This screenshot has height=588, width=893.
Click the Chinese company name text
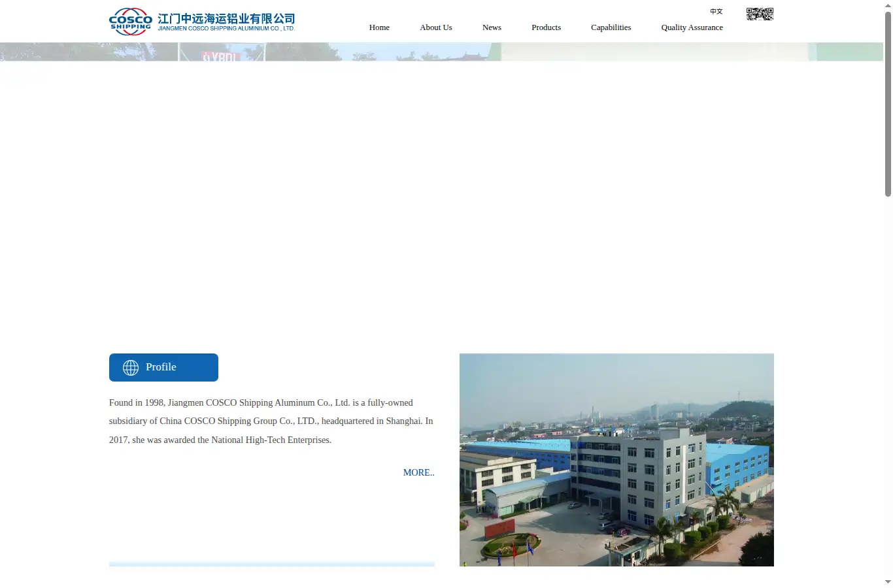[226, 19]
